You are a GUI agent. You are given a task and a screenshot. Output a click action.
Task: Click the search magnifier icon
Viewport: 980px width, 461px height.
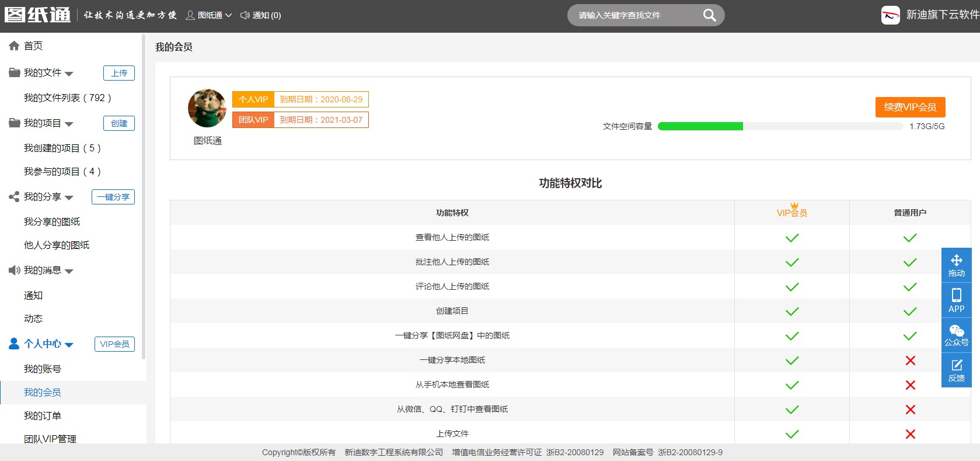pos(709,15)
